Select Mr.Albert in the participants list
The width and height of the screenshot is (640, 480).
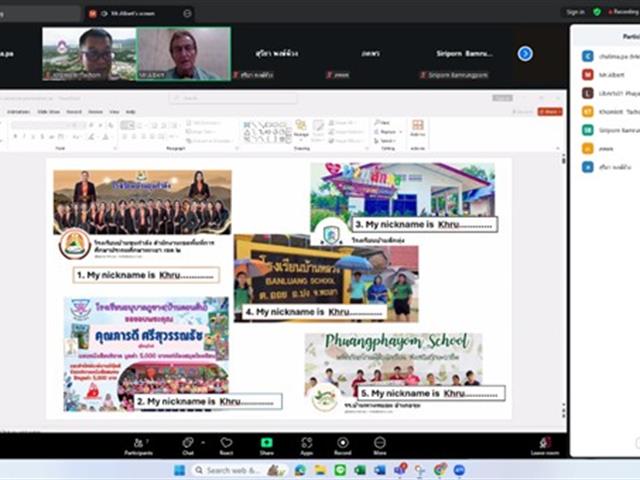(610, 74)
